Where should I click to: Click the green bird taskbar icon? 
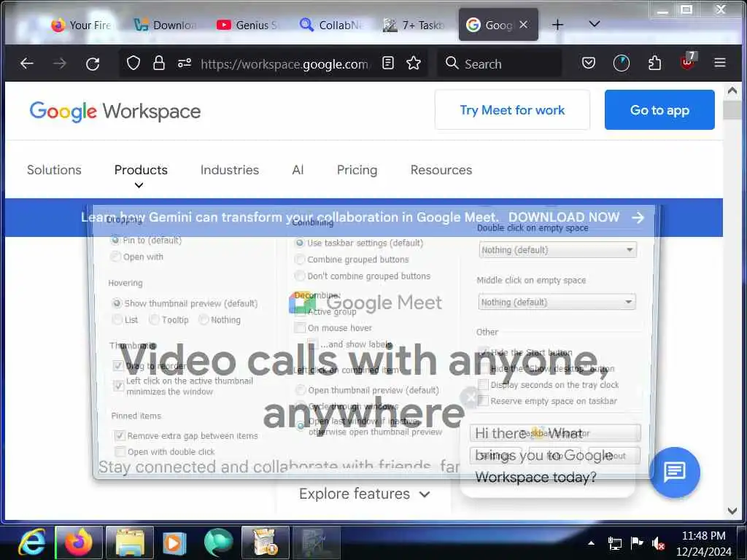tap(218, 542)
